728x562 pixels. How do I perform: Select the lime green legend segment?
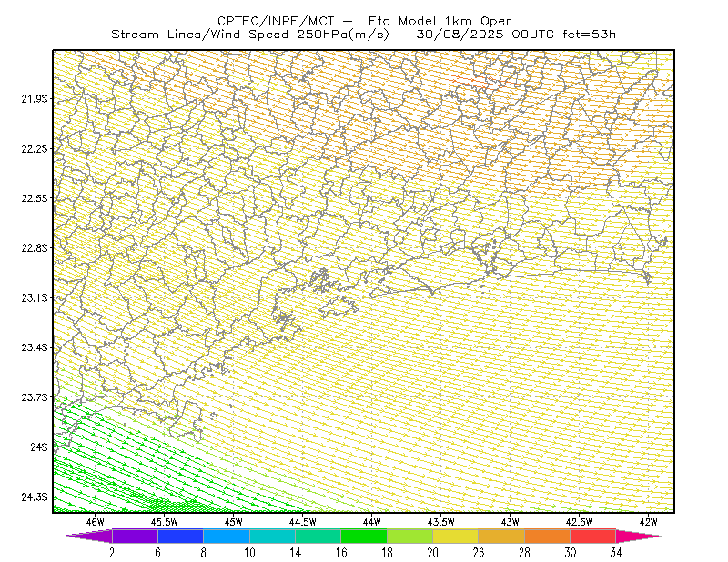410,536
